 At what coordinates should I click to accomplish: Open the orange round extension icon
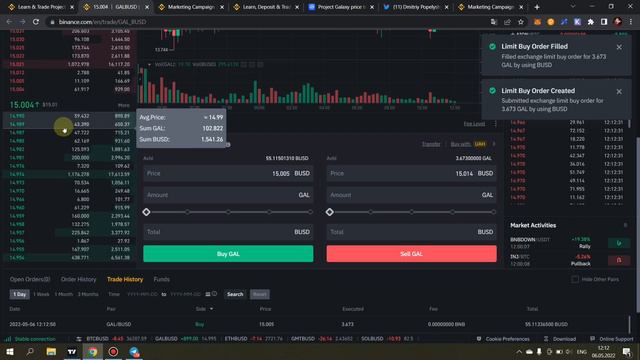click(551, 22)
